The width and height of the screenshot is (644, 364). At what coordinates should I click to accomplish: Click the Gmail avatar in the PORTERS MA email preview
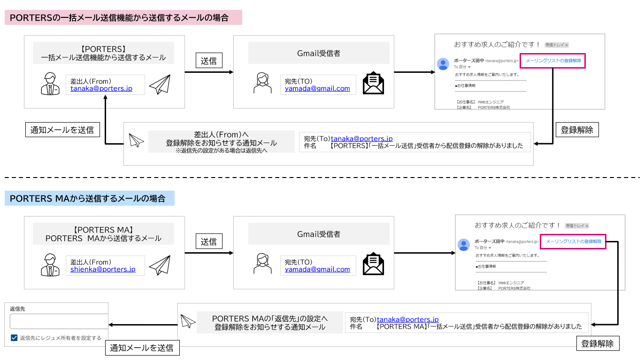pos(464,245)
